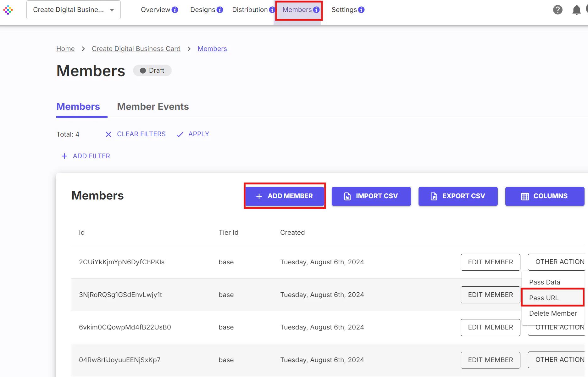Choose Pass Data from the actions menu
This screenshot has width=588, height=377.
click(x=553, y=282)
